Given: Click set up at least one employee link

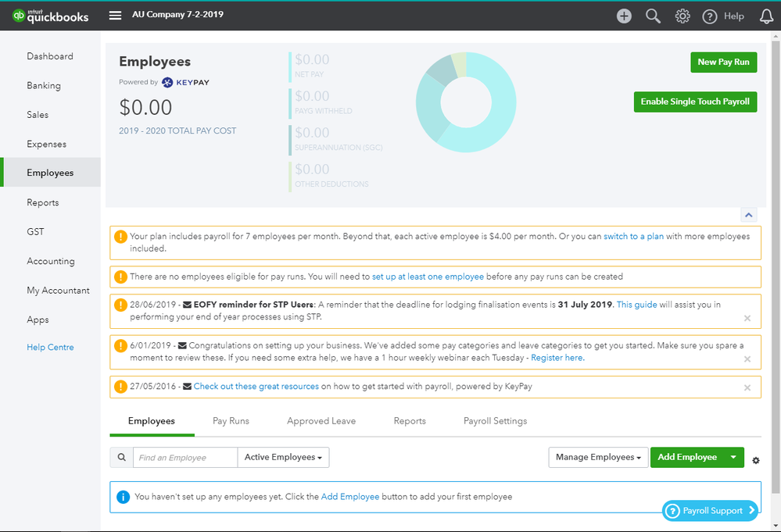Looking at the screenshot, I should pyautogui.click(x=428, y=277).
